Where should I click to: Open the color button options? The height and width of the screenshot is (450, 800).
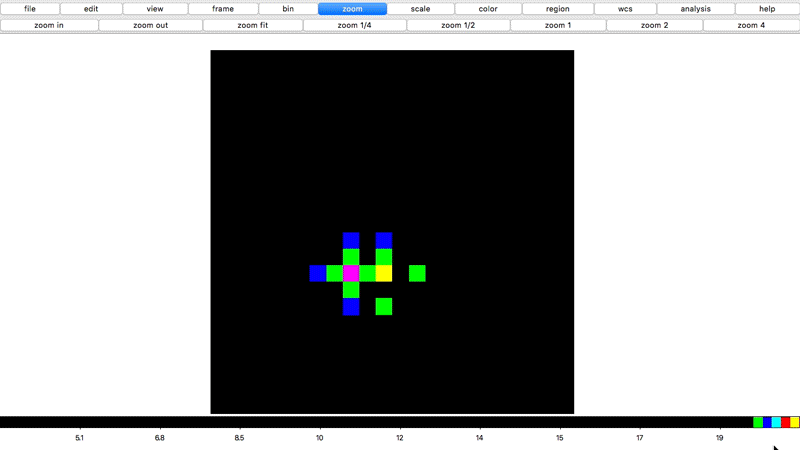[488, 9]
